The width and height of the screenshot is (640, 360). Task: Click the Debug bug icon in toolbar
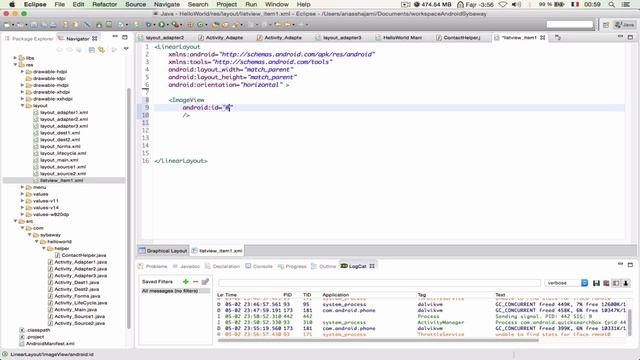(148, 25)
